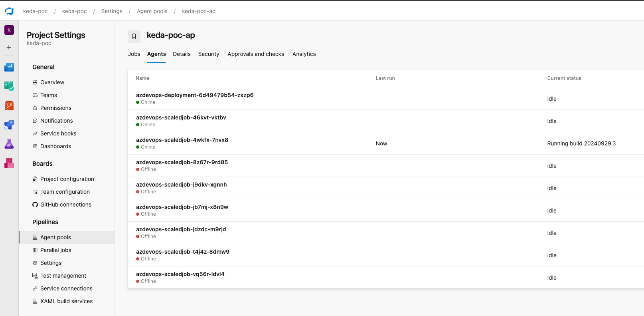Click the Service connections icon
The width and height of the screenshot is (644, 316).
pyautogui.click(x=35, y=288)
